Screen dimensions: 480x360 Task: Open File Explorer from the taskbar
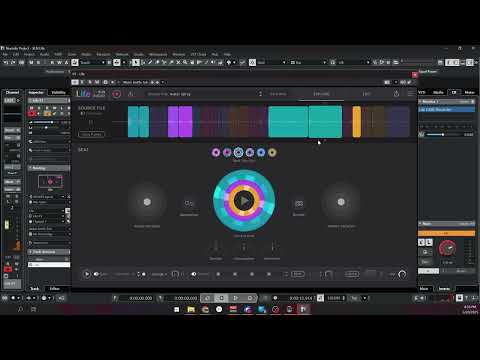tap(191, 310)
